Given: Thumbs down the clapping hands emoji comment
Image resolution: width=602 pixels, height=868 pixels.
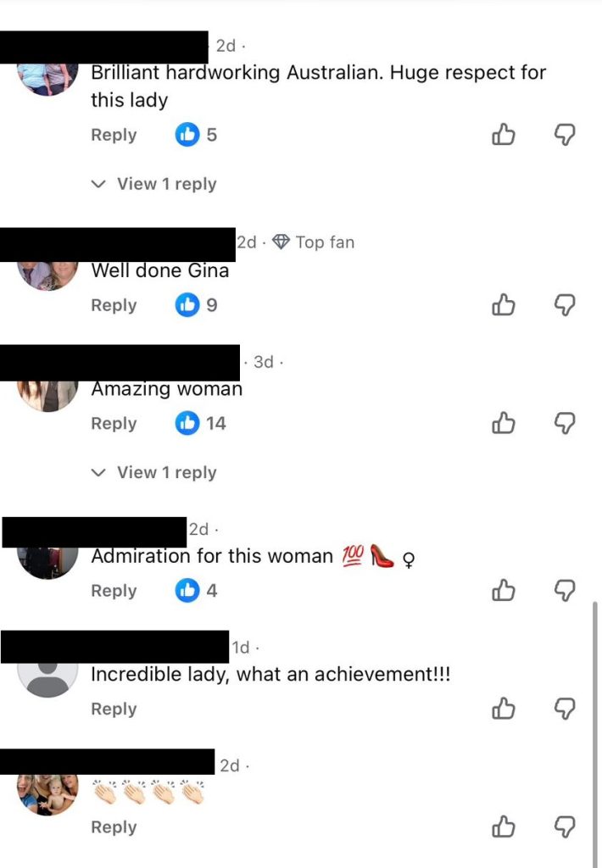Looking at the screenshot, I should 565,826.
